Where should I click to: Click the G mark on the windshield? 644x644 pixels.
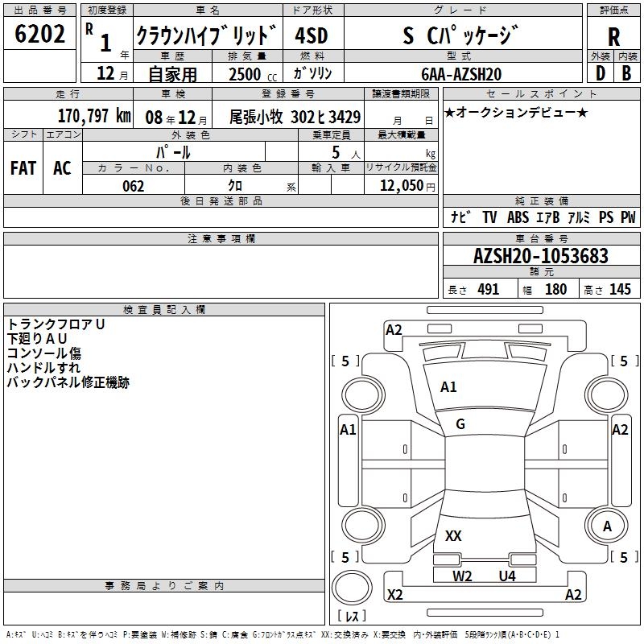[460, 424]
